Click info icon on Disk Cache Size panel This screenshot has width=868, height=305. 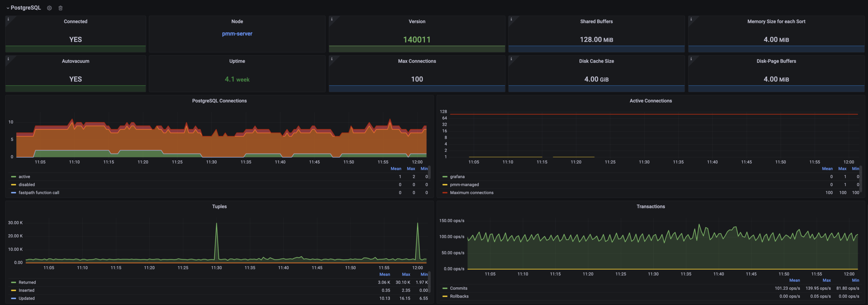coord(511,59)
